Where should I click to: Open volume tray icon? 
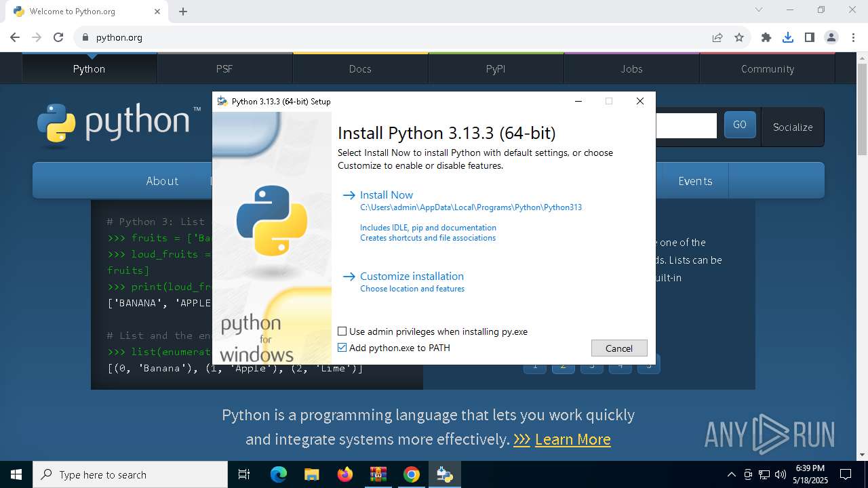(x=781, y=474)
